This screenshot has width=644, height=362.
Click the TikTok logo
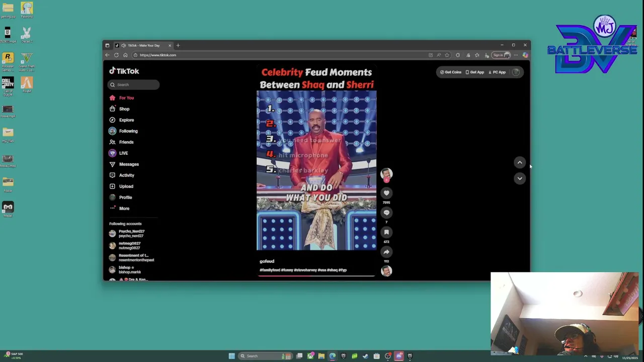[124, 71]
